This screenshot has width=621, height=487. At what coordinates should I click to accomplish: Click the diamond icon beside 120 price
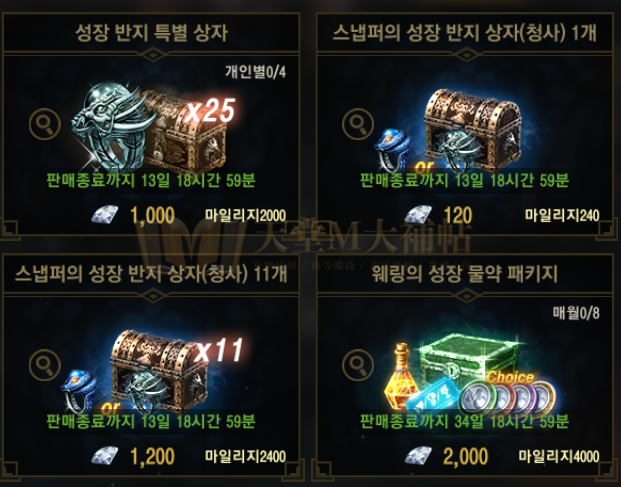point(418,215)
